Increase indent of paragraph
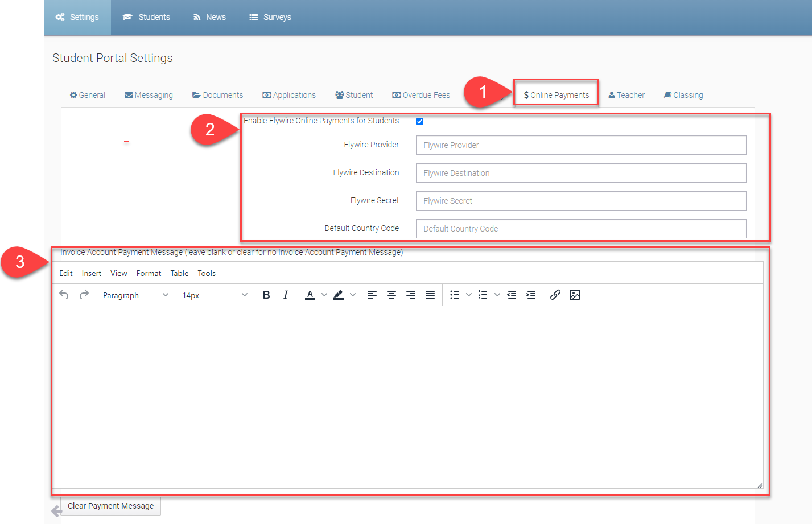 (531, 295)
